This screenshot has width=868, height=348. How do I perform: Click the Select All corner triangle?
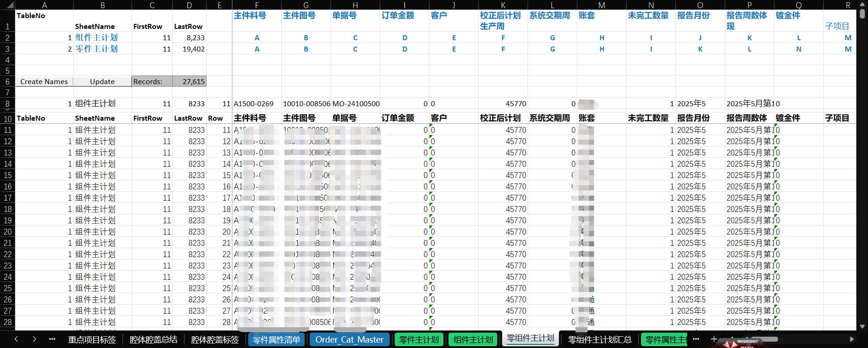coord(8,5)
